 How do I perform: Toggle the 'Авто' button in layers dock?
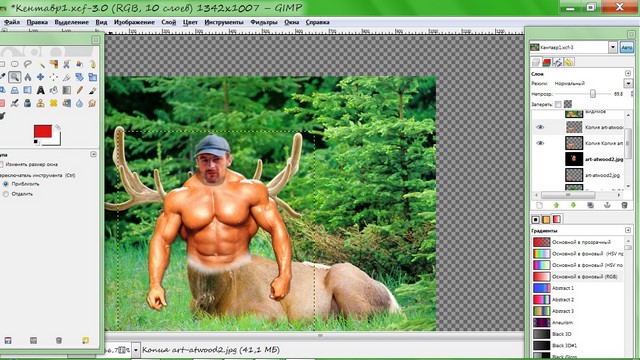(x=627, y=47)
